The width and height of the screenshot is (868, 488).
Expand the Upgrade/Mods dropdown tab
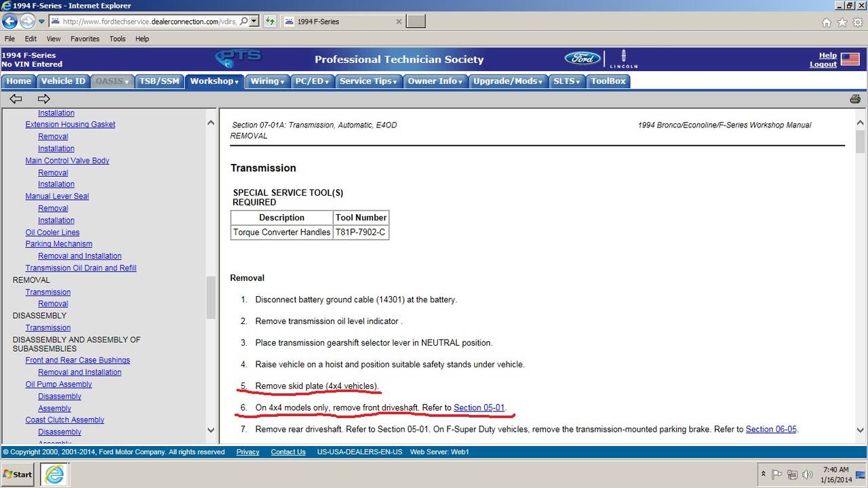509,81
